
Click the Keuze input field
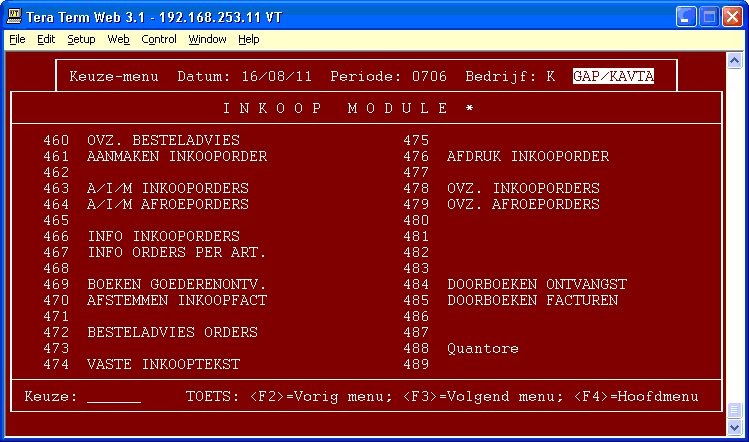tap(114, 397)
